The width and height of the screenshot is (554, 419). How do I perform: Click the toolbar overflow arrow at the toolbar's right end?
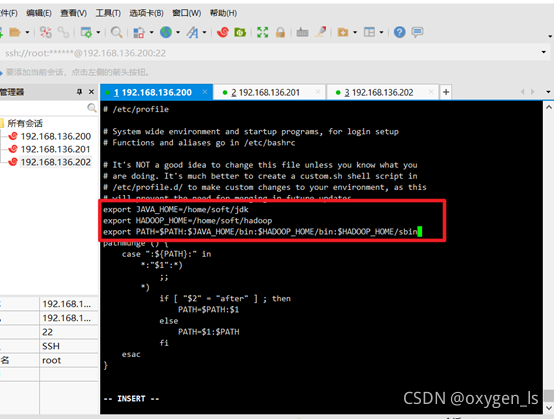(x=550, y=36)
